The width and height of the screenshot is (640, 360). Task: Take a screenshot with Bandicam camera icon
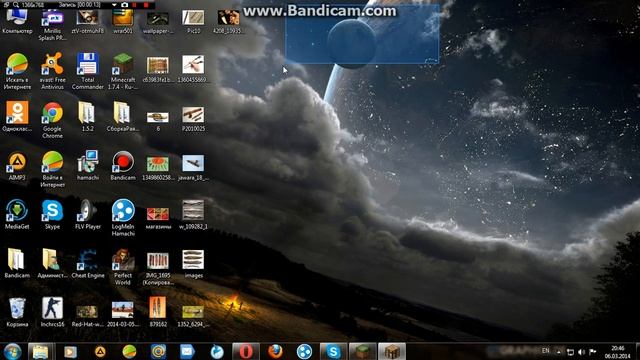124,5
